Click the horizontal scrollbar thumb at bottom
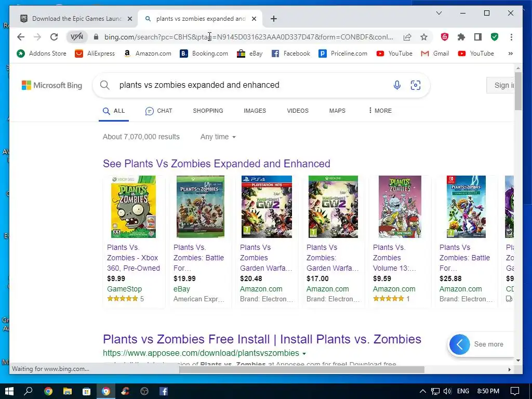This screenshot has width=532, height=399. tap(301, 369)
